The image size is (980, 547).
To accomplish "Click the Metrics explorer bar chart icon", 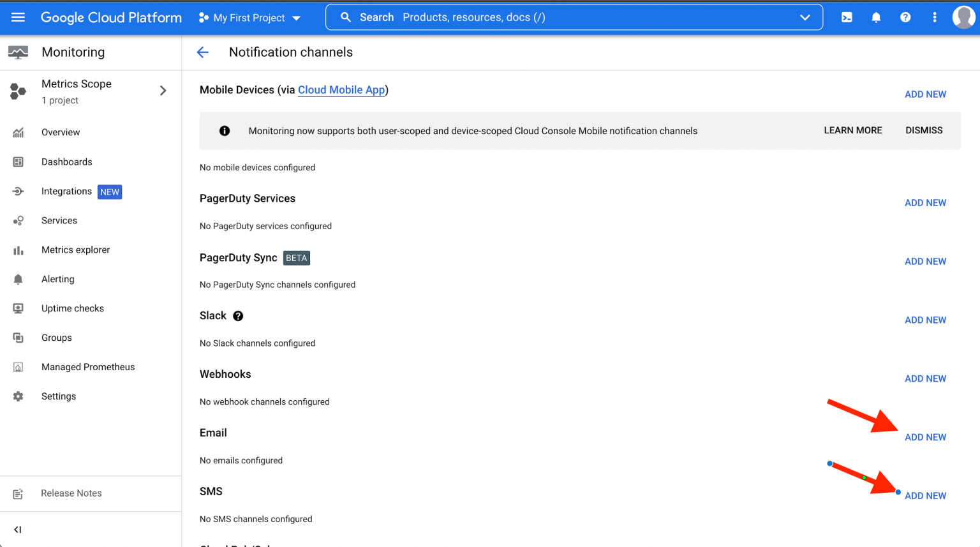I will (x=18, y=250).
